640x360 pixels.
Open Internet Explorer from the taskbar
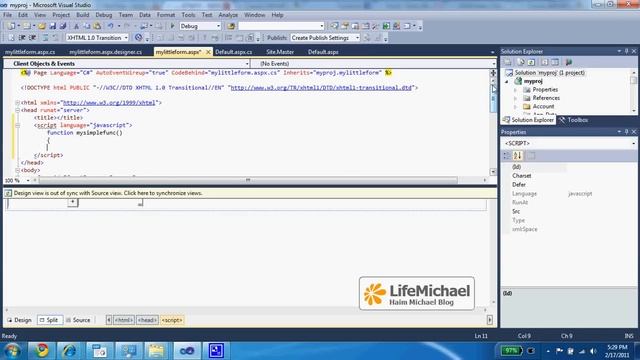(x=69, y=351)
